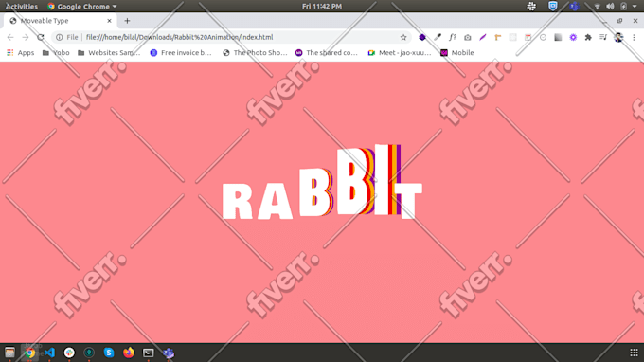Open the purple hexagon extension
The height and width of the screenshot is (362, 644).
point(422,37)
